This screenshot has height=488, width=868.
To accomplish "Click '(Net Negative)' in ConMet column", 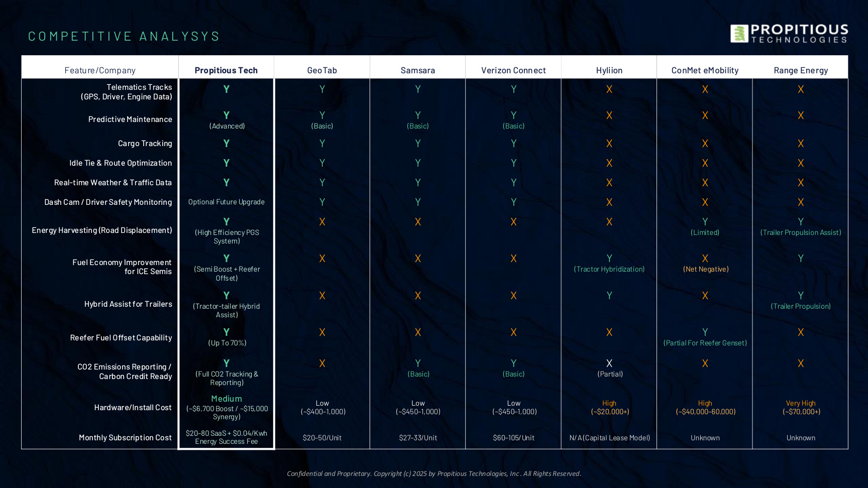I will coord(705,269).
